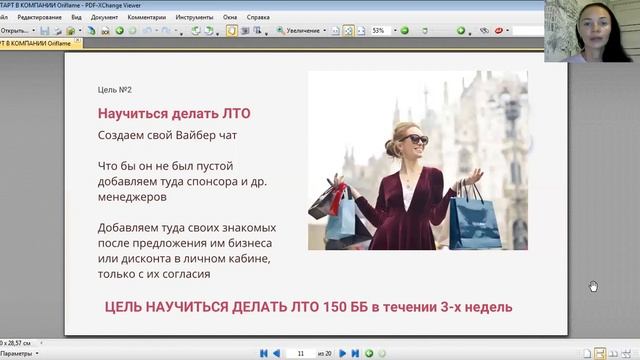Expand select tools toolbar overflow arrow
Screen dimensions: 640x360
coord(266,34)
